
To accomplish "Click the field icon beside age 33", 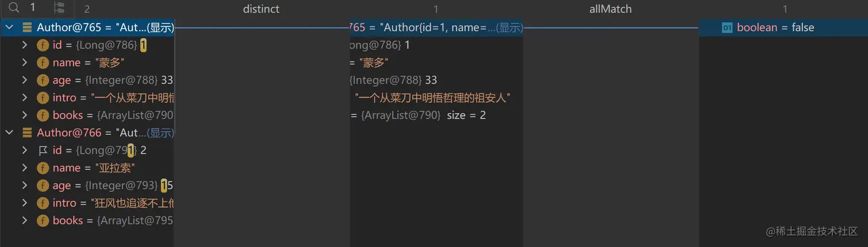I will [42, 80].
